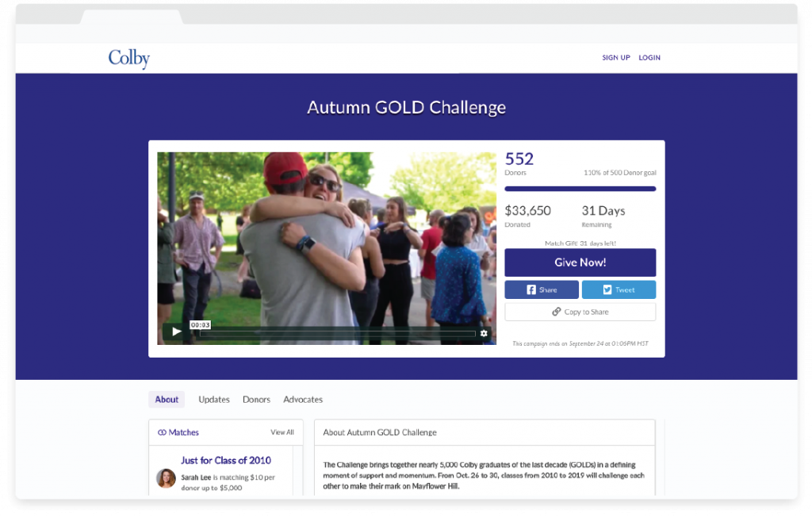Seek along the video progress bar
The height and width of the screenshot is (517, 812).
tap(338, 334)
